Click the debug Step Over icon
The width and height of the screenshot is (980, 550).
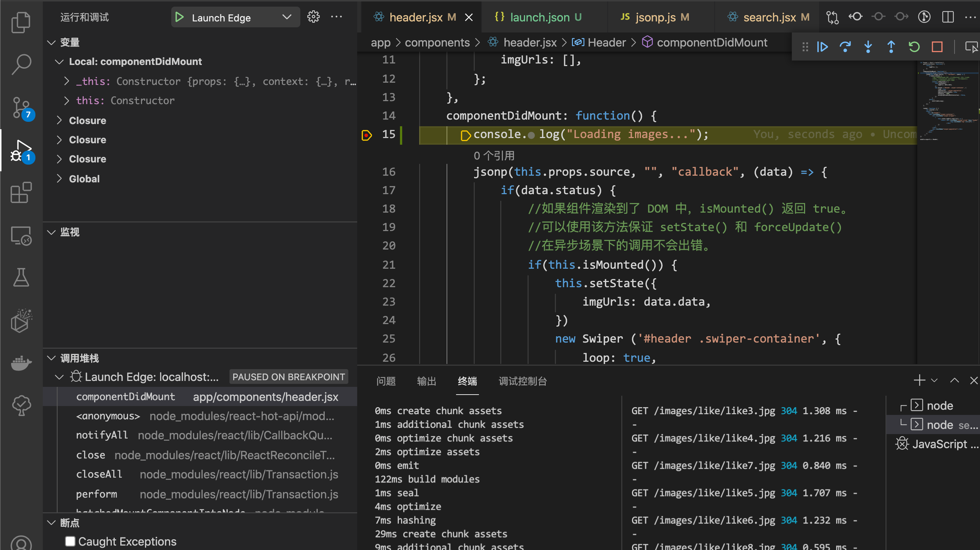pos(845,47)
